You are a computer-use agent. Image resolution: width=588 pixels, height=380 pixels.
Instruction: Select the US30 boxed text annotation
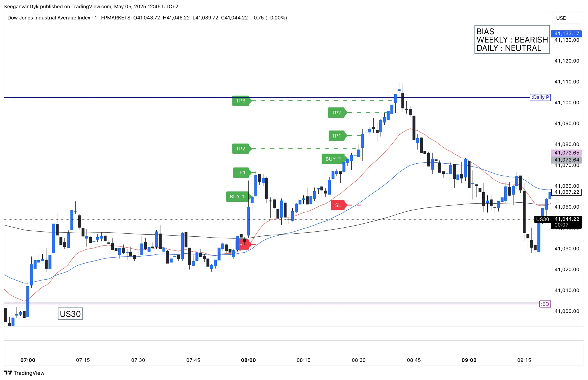click(70, 314)
